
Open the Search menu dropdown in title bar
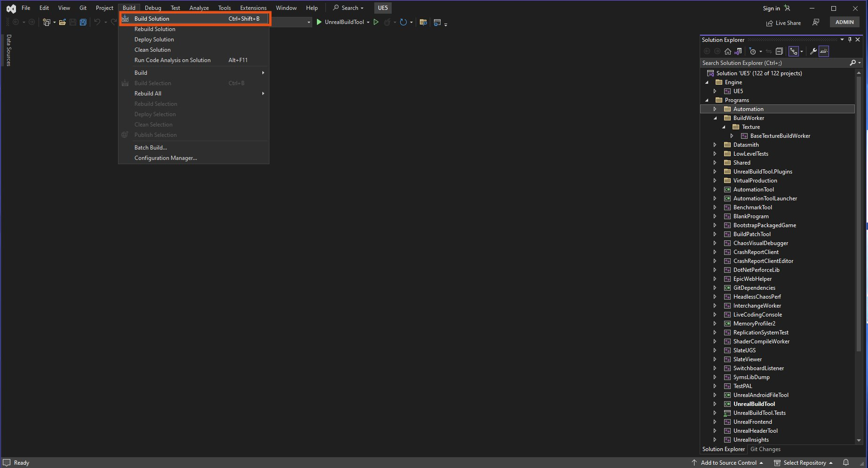pyautogui.click(x=348, y=8)
